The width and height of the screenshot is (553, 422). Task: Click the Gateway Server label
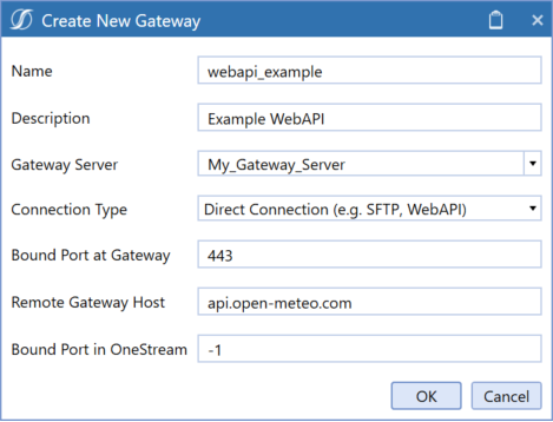pos(65,165)
